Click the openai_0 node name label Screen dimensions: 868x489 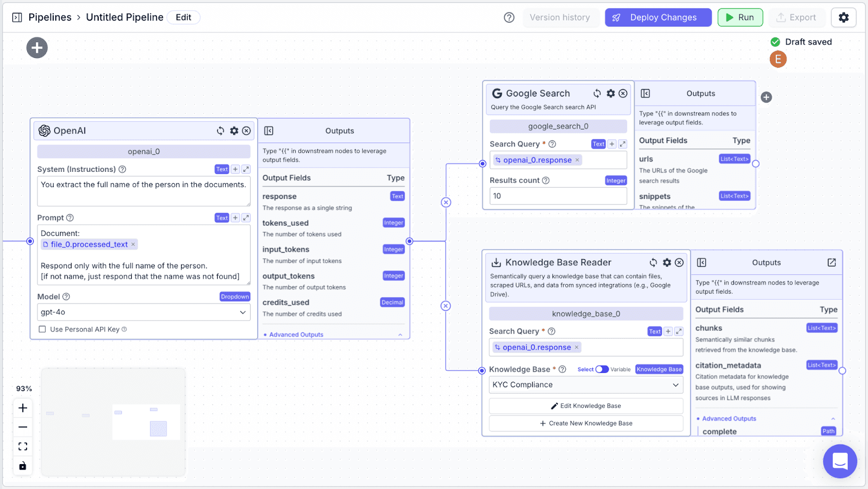[144, 152]
